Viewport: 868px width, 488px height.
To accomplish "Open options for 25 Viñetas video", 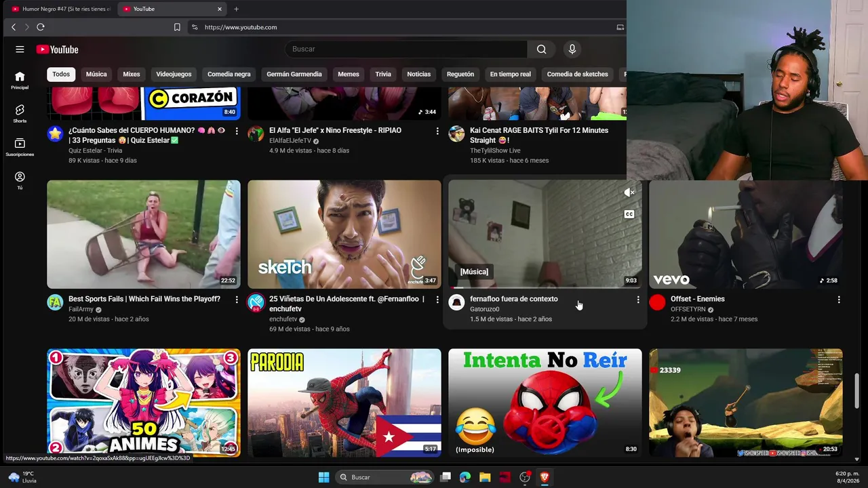I will [x=437, y=300].
